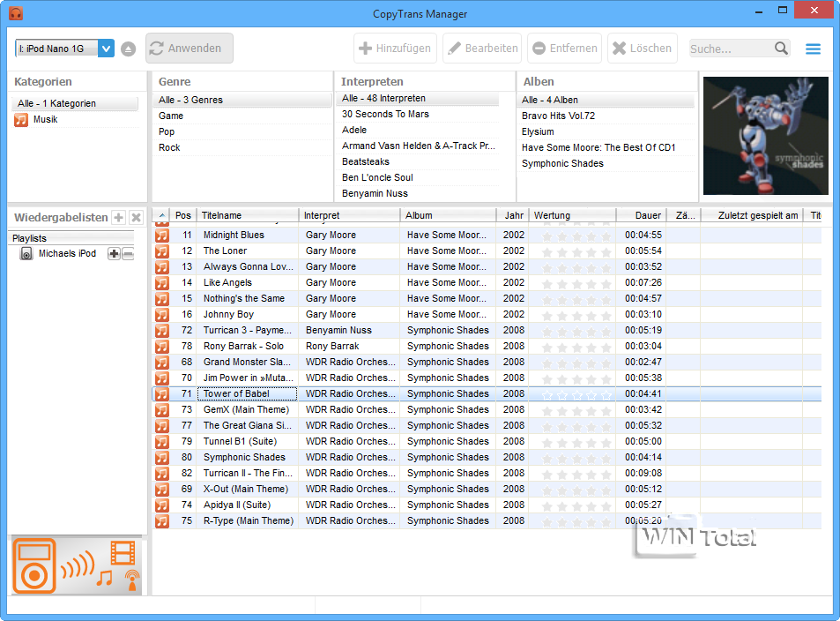840x621 pixels.
Task: Open the iPod Nano 1G device dropdown
Action: 107,49
